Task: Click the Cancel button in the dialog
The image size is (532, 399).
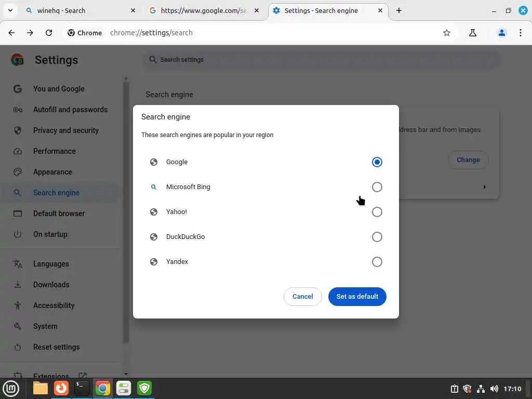Action: pos(303,297)
